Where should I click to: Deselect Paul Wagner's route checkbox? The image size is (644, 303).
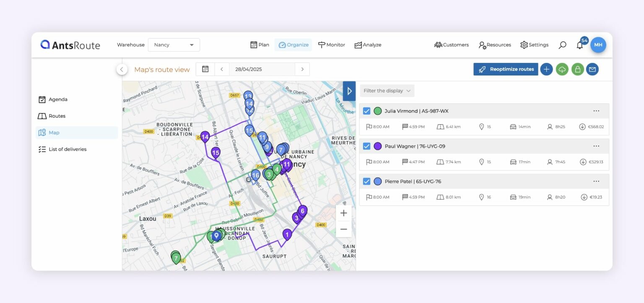[x=366, y=146]
